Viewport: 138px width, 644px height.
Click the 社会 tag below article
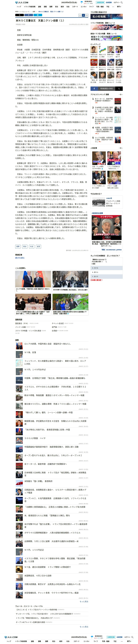click(x=32, y=247)
